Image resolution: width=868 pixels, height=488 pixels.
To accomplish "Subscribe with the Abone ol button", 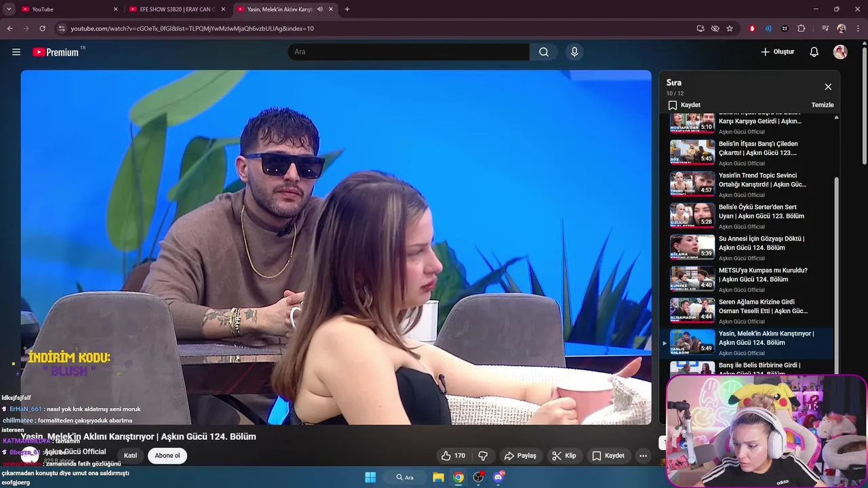I will [x=167, y=455].
